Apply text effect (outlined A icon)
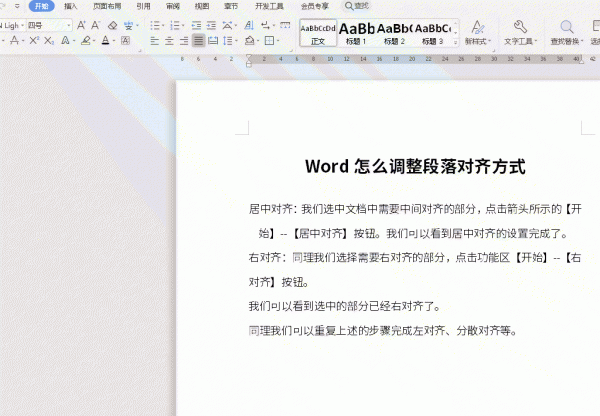Image resolution: width=600 pixels, height=416 pixels. 65,40
